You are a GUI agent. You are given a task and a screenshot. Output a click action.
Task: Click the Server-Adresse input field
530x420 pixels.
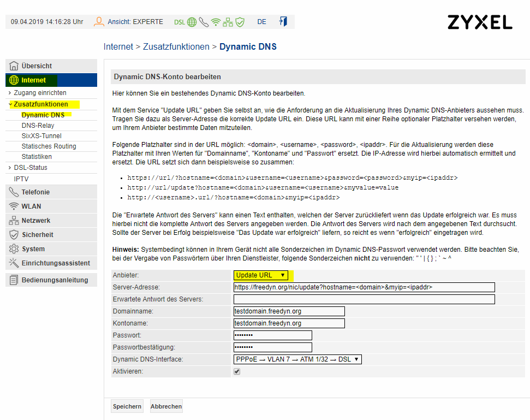click(x=364, y=287)
